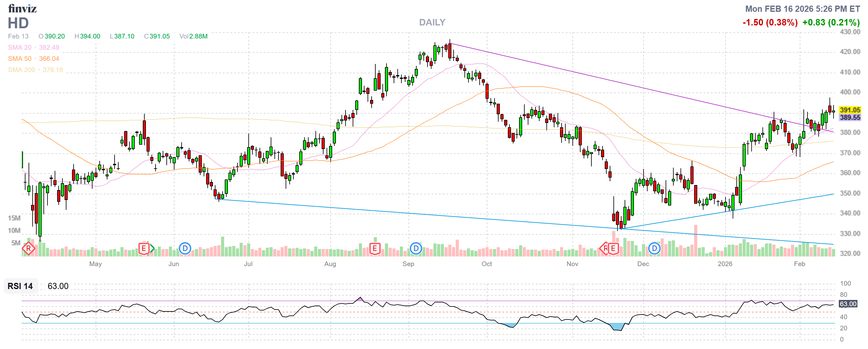Open the August E earnings marker
The height and width of the screenshot is (349, 868).
pos(375,249)
